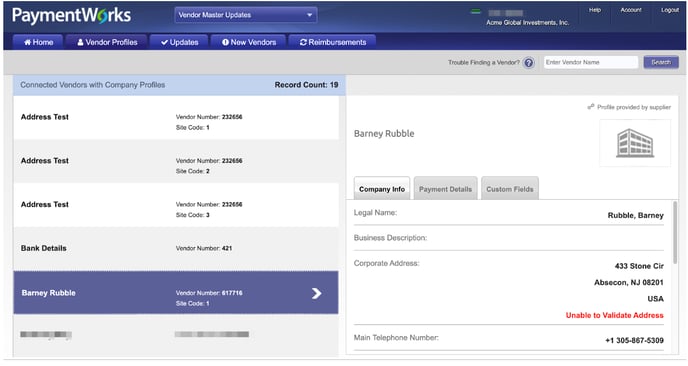Screen dimensions: 688x366
Task: Open the Reimbursements tab
Action: click(333, 42)
